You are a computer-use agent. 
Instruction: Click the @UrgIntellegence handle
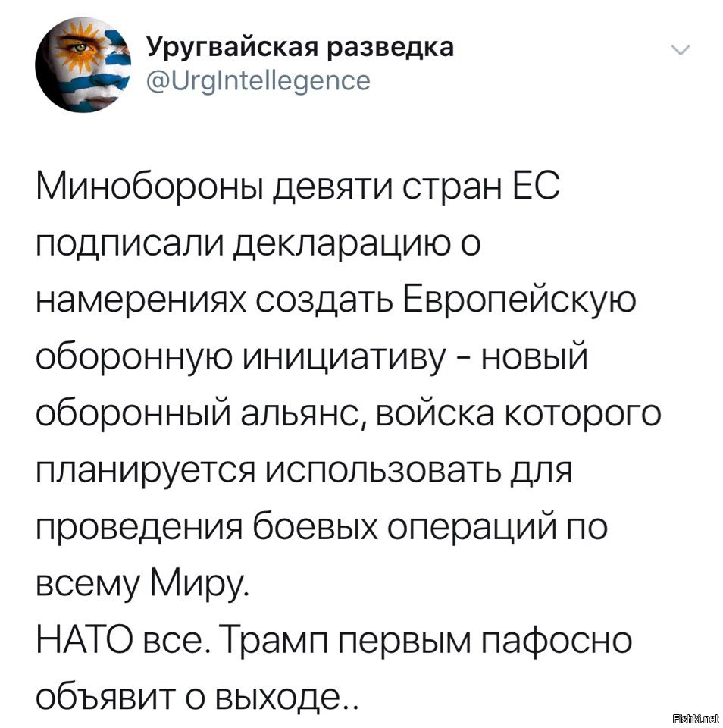258,81
